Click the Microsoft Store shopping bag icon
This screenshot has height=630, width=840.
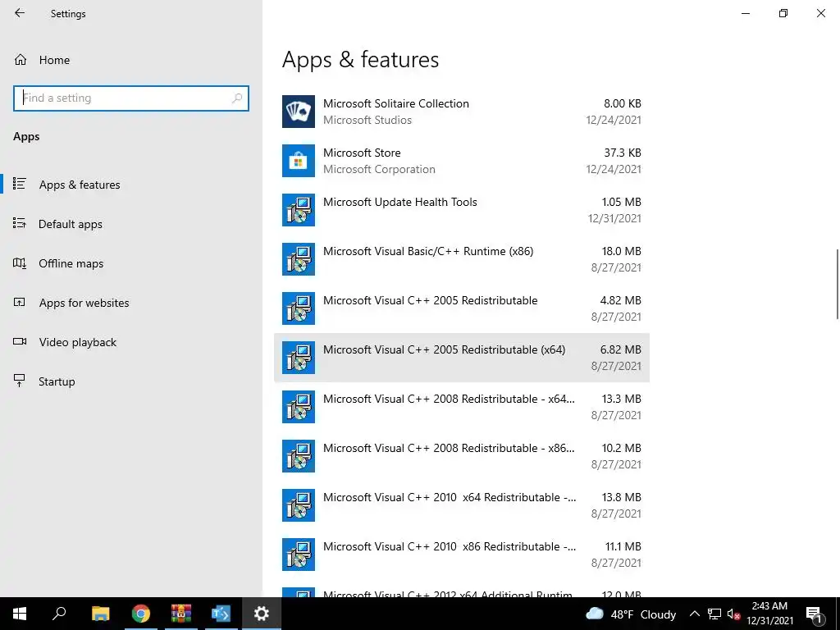[299, 161]
